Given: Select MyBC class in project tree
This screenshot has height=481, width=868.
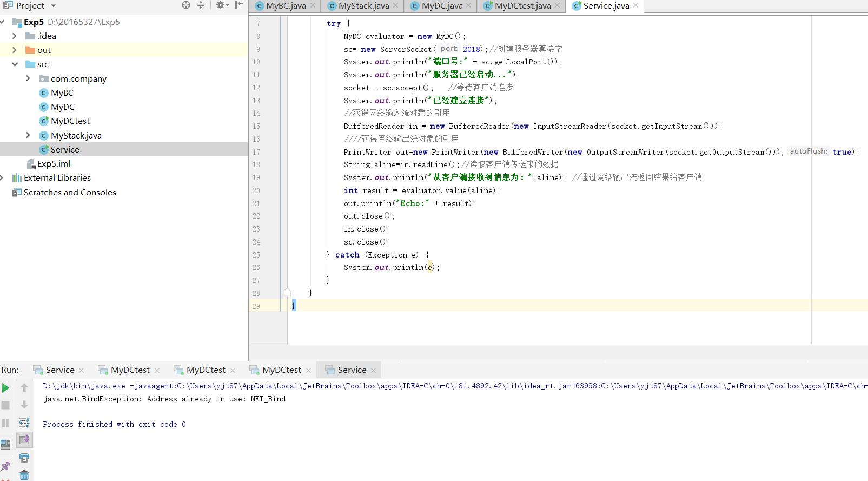Looking at the screenshot, I should [x=56, y=93].
